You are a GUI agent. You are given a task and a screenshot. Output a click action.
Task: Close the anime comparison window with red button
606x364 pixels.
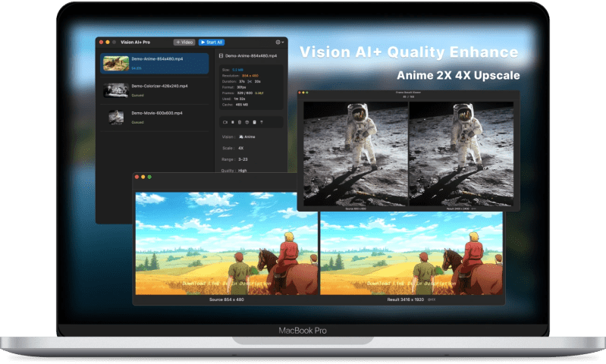pos(137,177)
